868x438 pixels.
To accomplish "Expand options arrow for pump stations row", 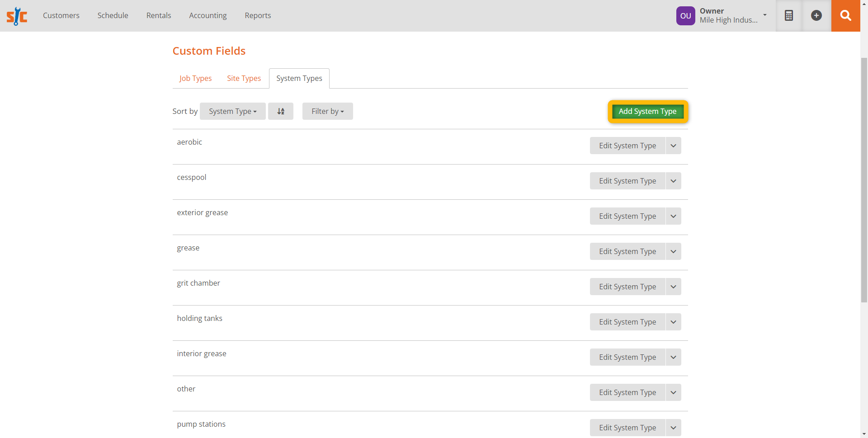I will pyautogui.click(x=674, y=428).
